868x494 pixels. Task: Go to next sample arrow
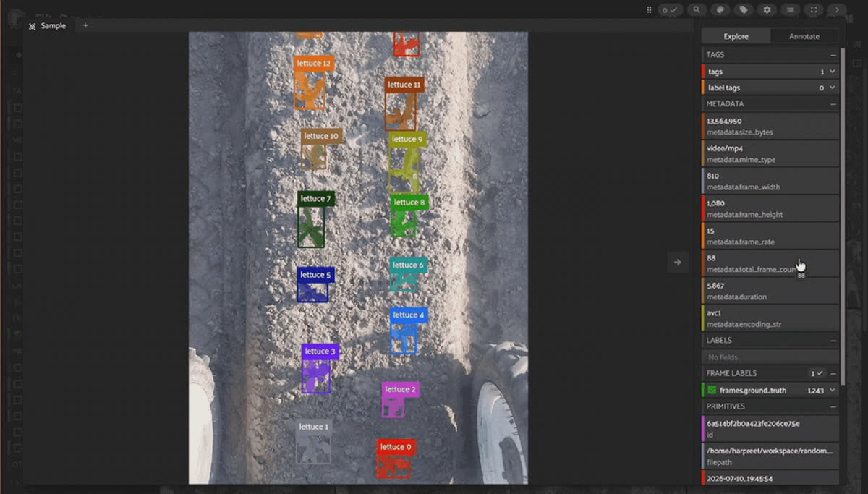(677, 262)
